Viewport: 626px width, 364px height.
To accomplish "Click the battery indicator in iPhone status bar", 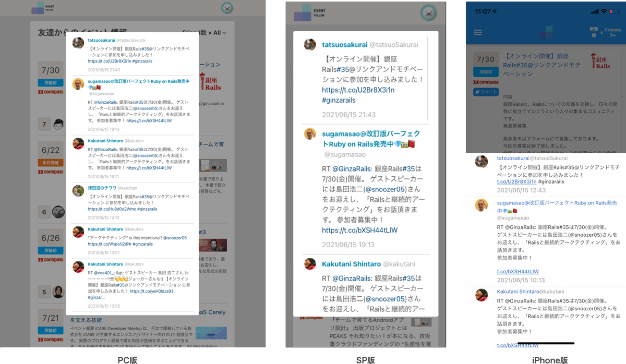I will click(x=616, y=11).
